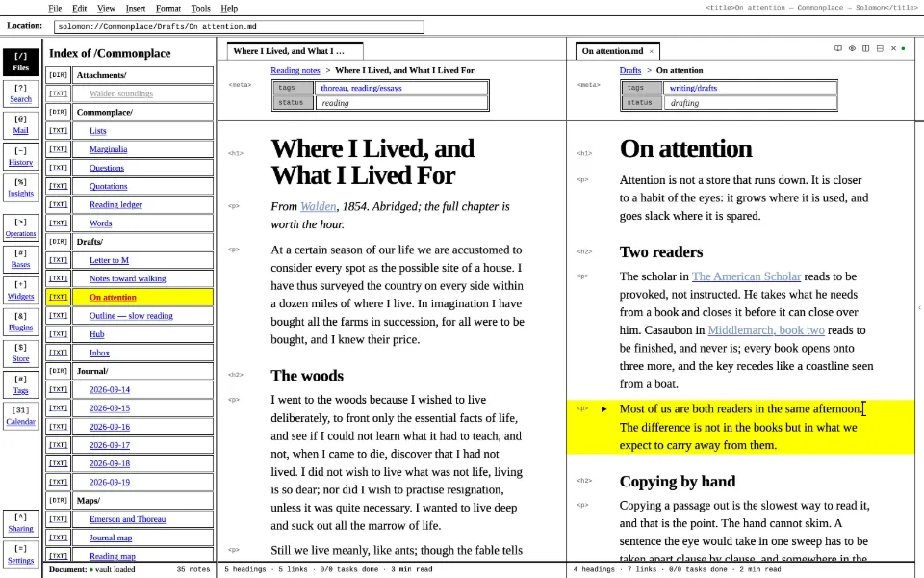Open the Insights panel
The image size is (924, 578).
pyautogui.click(x=20, y=188)
